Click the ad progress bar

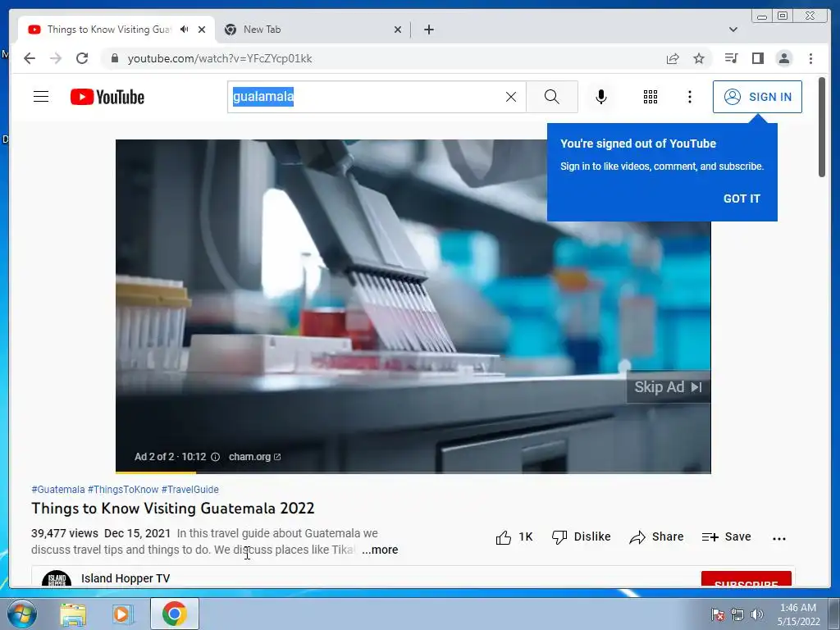coord(413,472)
